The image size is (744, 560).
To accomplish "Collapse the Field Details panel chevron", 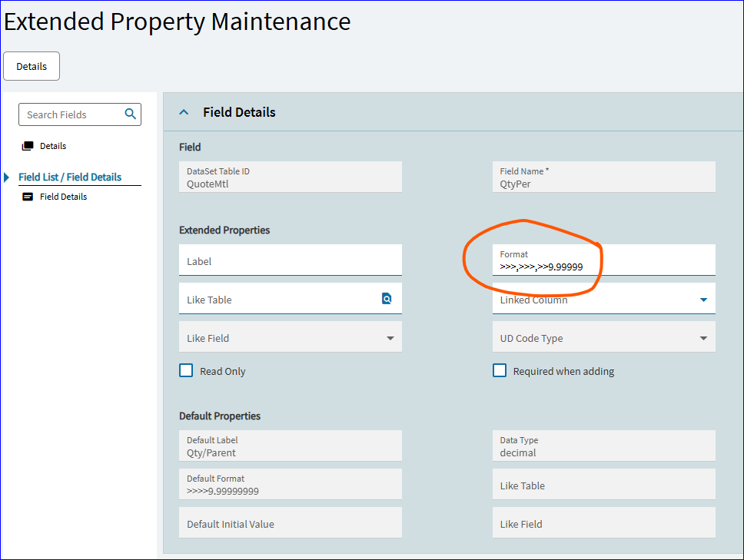I will click(184, 112).
